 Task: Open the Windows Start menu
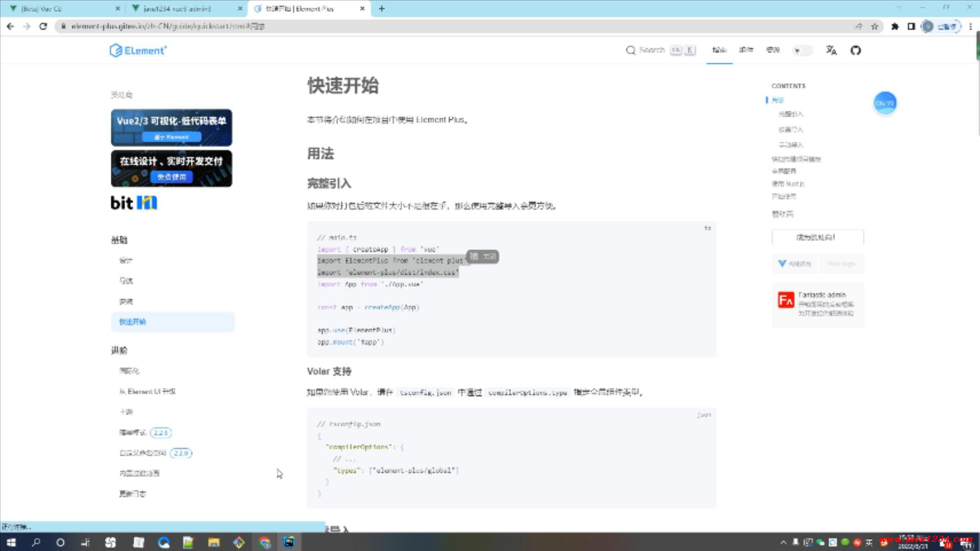pos(11,542)
